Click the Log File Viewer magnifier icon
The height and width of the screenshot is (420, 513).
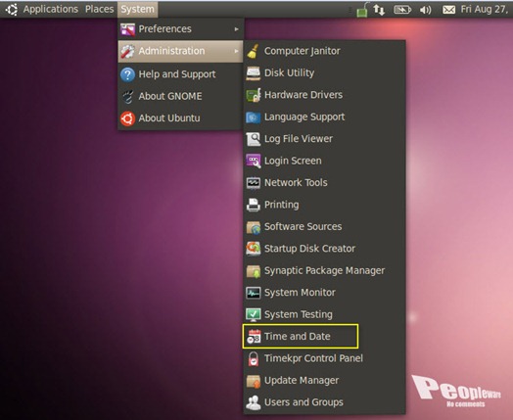tap(253, 139)
